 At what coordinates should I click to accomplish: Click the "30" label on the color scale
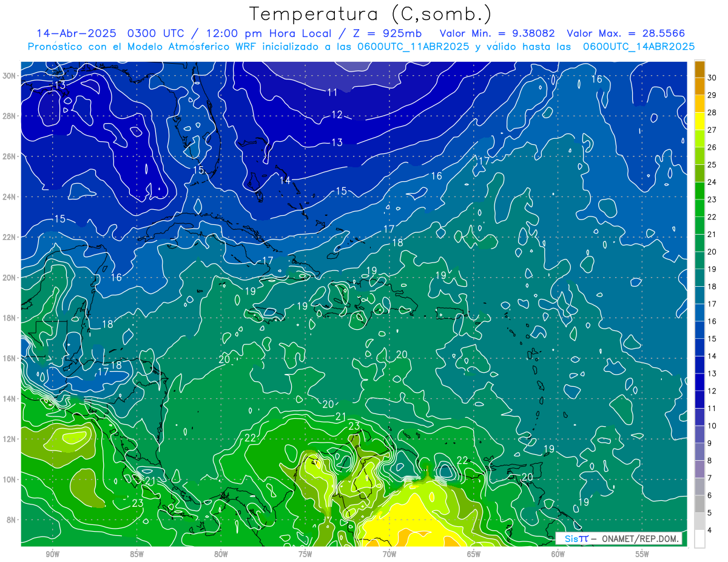713,77
